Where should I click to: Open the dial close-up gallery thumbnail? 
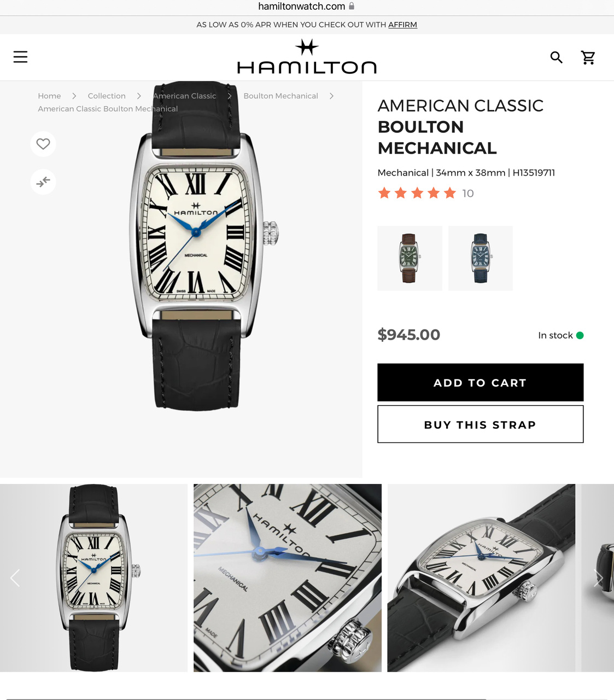click(x=288, y=578)
